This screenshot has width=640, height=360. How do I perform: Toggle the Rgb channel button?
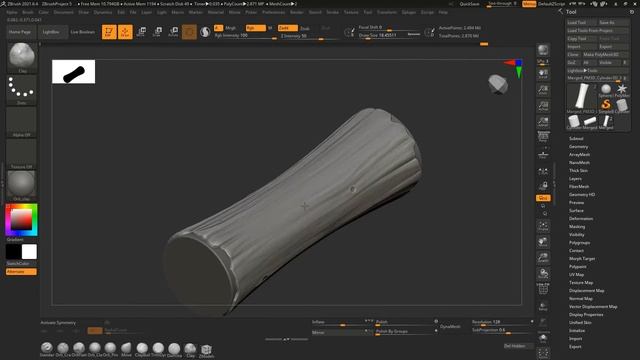[256, 28]
